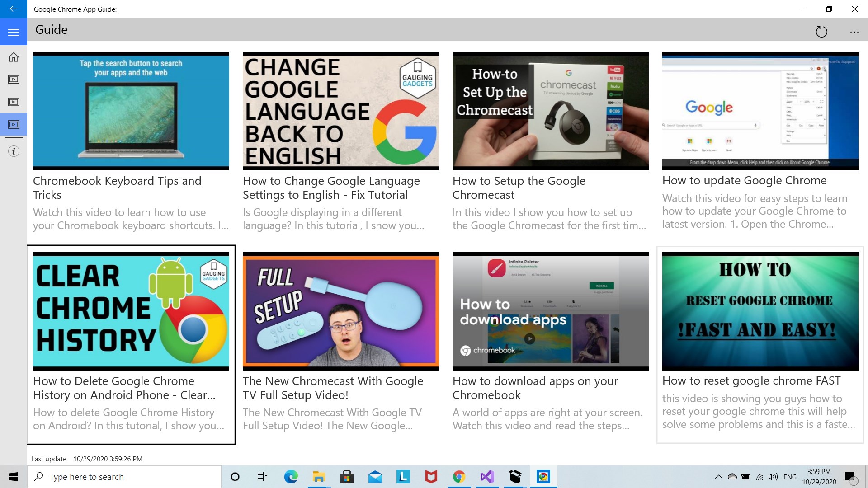Click the Windows taskbar search box
The width and height of the screenshot is (868, 488).
124,477
